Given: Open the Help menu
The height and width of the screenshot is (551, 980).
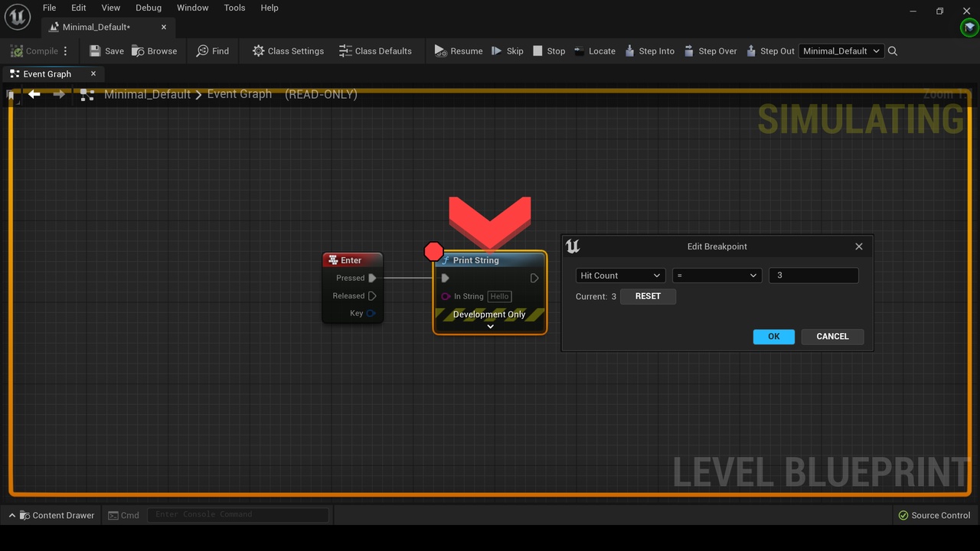Looking at the screenshot, I should point(269,8).
